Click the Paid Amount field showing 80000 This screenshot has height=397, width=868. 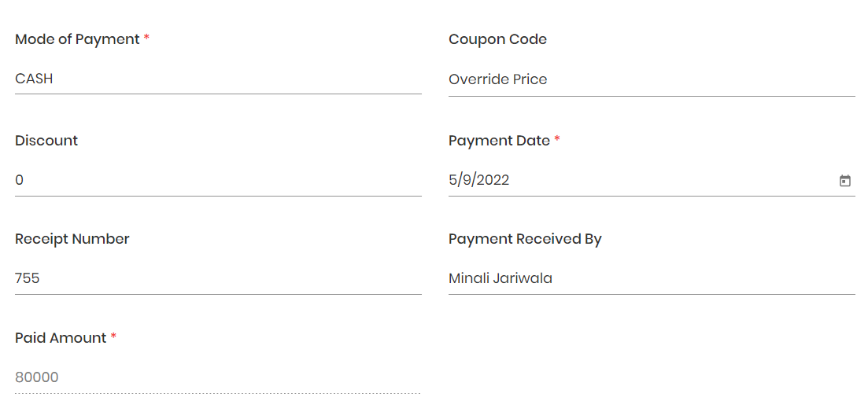218,377
